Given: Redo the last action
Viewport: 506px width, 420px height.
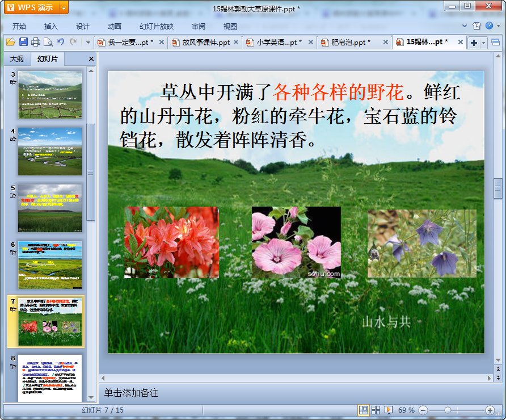Looking at the screenshot, I should point(73,42).
